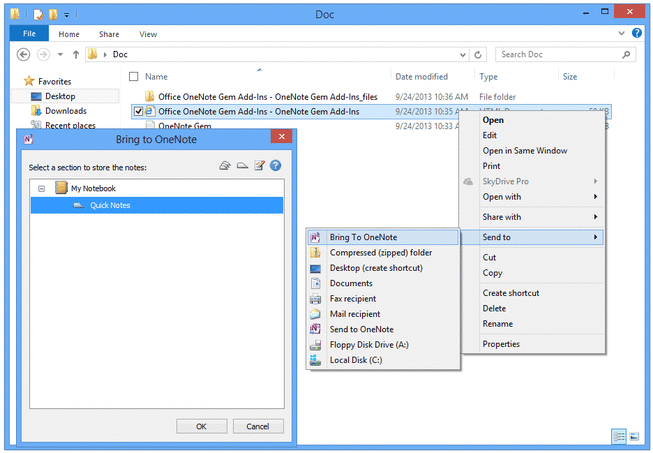The image size is (653, 453).
Task: Choose Cut in the context menu
Action: click(x=532, y=258)
